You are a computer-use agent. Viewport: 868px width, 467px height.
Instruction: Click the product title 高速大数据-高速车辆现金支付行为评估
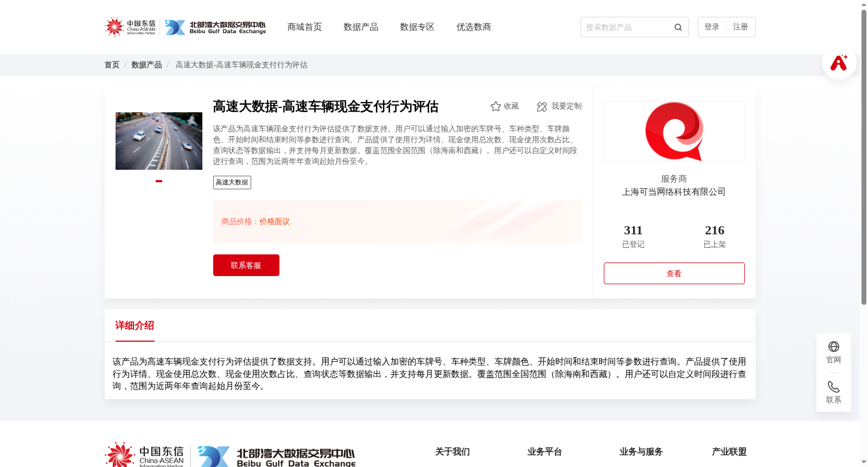pyautogui.click(x=325, y=107)
